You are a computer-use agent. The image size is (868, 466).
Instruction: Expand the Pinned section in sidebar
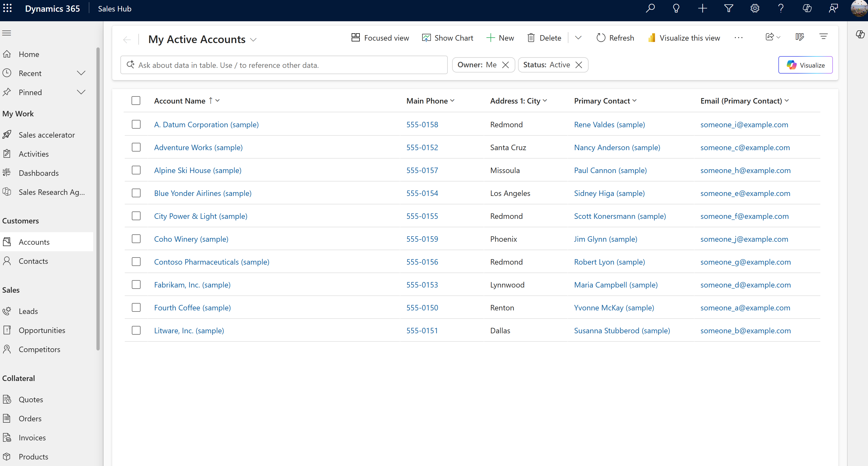coord(81,92)
